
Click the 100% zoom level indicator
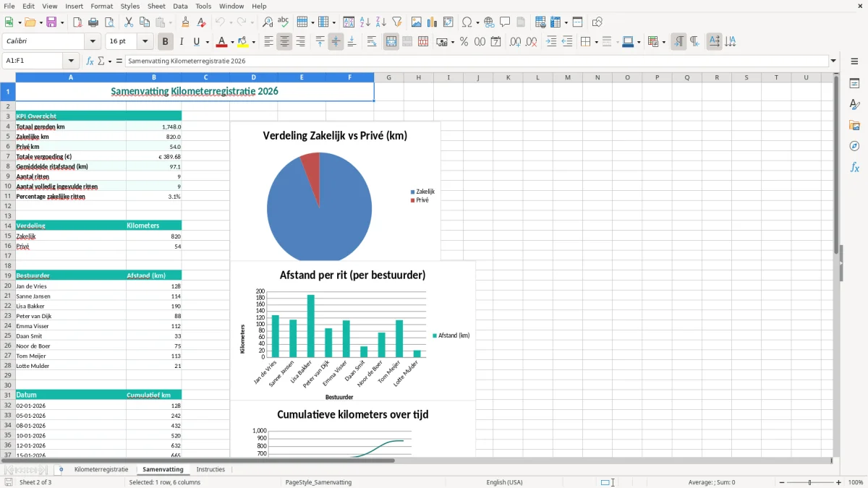856,482
